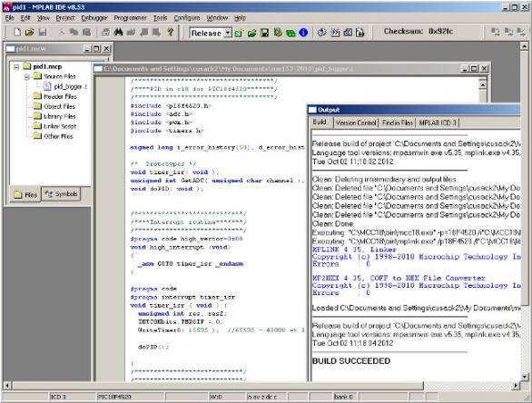Click the Build Options icon
The image size is (532, 403).
coord(278,33)
